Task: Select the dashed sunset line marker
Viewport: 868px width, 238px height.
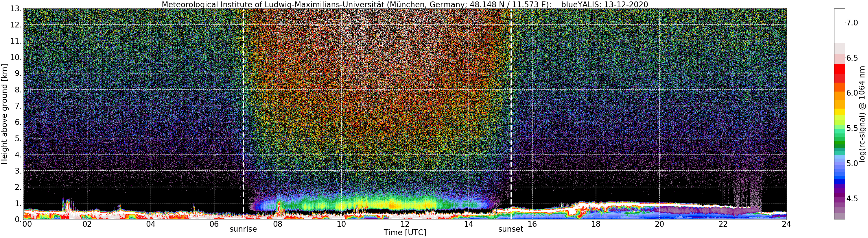Action: point(511,114)
